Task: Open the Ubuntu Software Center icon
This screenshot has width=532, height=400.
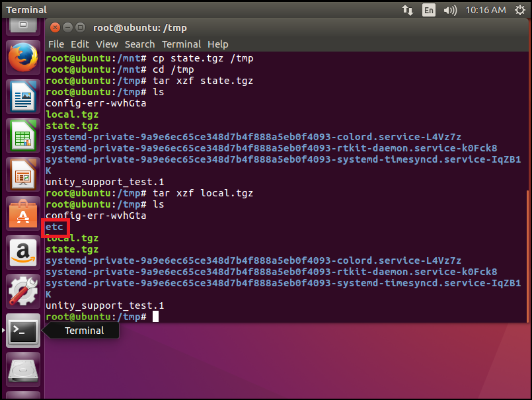Action: click(23, 213)
